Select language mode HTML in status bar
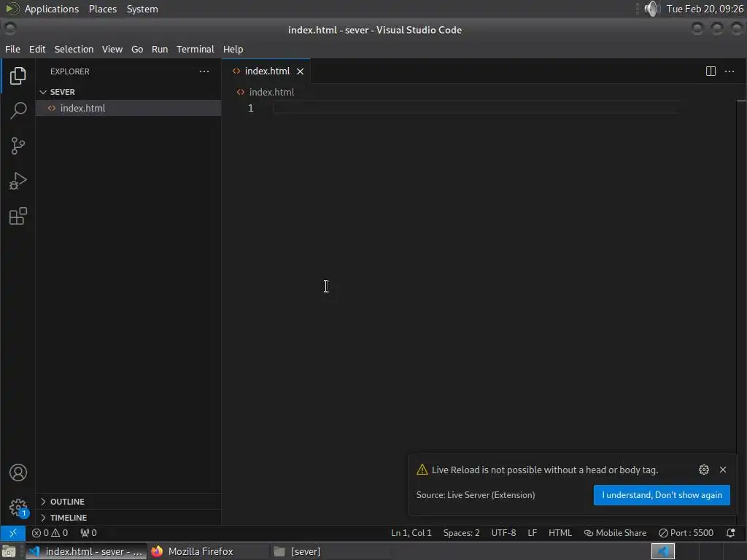Image resolution: width=747 pixels, height=560 pixels. pyautogui.click(x=560, y=533)
